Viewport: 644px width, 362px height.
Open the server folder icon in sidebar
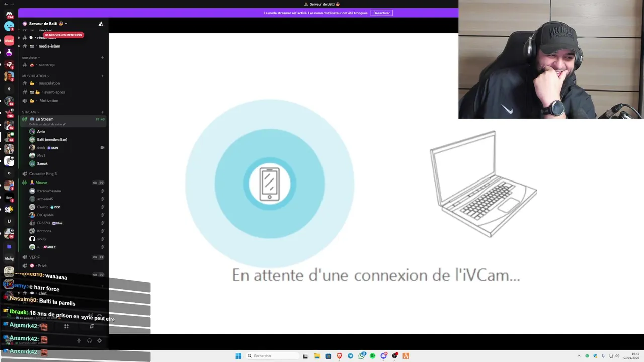pos(9,247)
